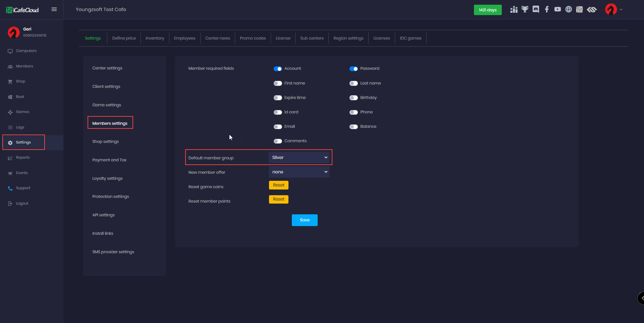Open the Facebook icon link
644x323 pixels.
(x=547, y=9)
